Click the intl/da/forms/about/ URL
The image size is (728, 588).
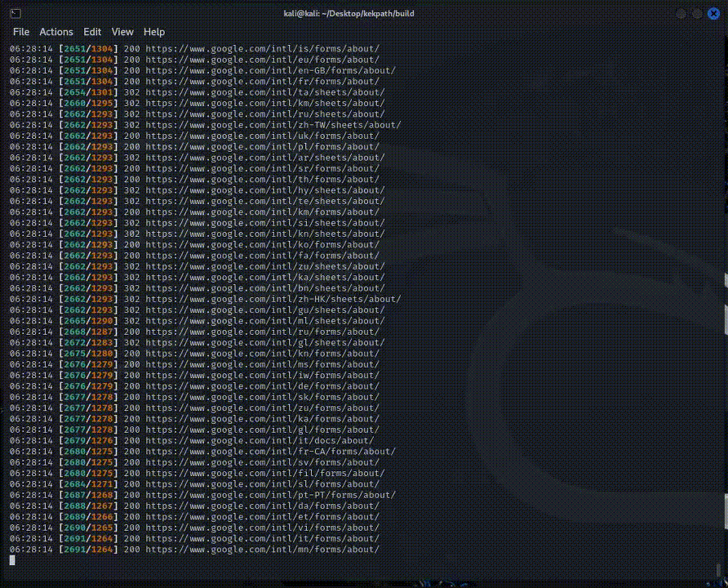coord(262,506)
